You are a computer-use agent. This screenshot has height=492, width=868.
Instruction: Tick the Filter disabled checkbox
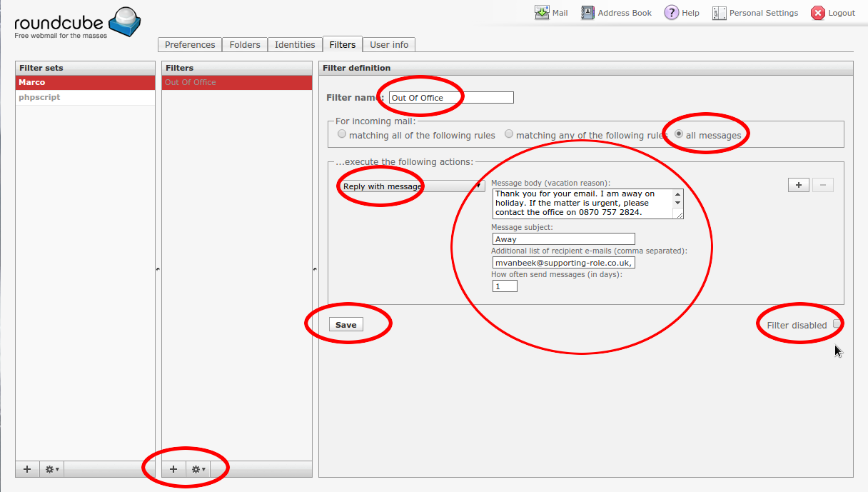(x=837, y=324)
